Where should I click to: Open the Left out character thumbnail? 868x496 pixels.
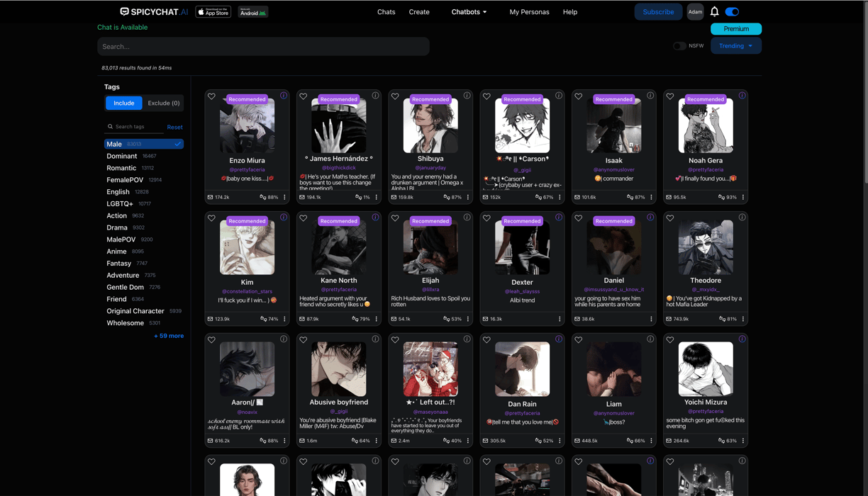click(x=430, y=369)
